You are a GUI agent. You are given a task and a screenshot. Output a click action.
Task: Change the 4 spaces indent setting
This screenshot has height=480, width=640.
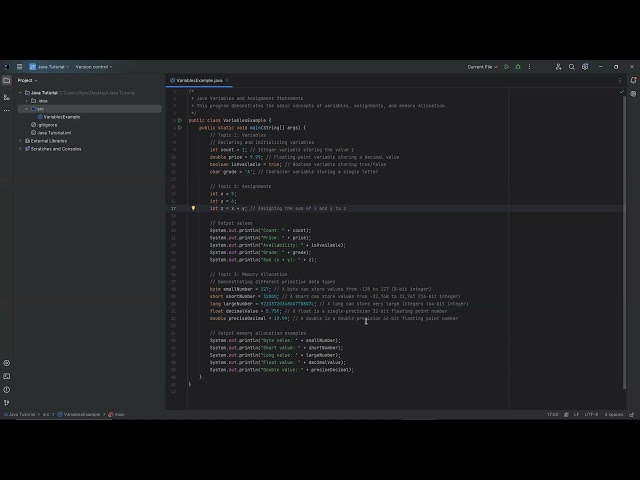pyautogui.click(x=614, y=414)
